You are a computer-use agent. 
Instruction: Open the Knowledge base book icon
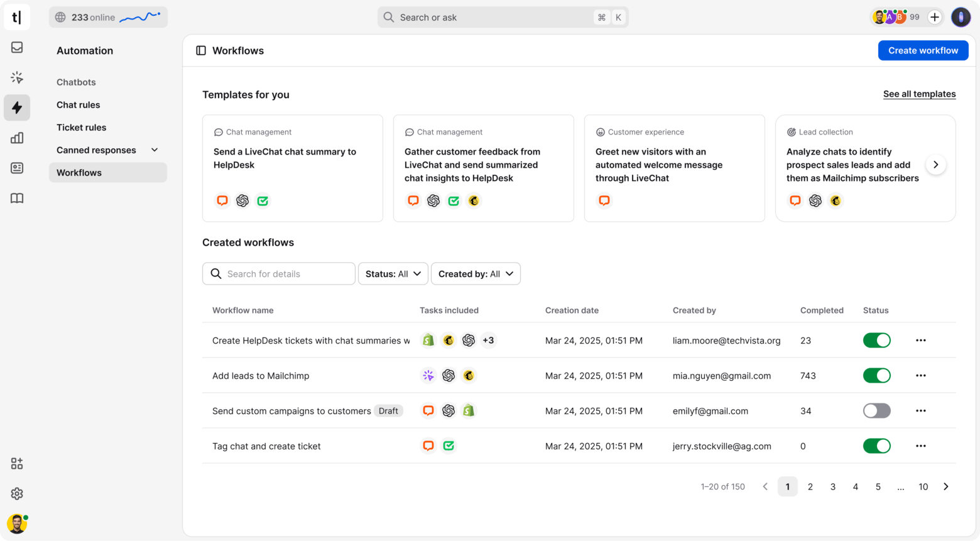[16, 198]
